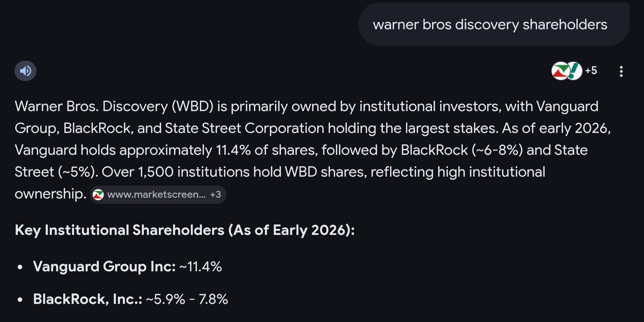Select the 'BlackRock, Inc.:' bullet label
644x322 pixels.
coord(87,299)
